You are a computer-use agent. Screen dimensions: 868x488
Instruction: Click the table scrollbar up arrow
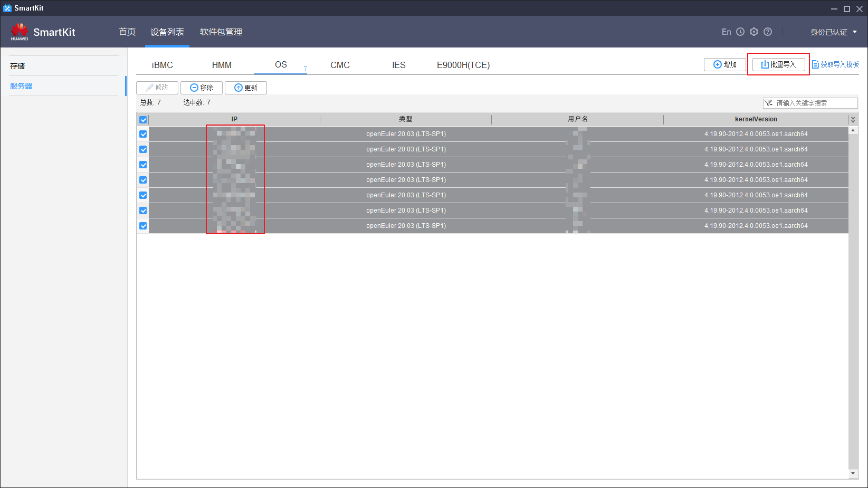(x=853, y=130)
